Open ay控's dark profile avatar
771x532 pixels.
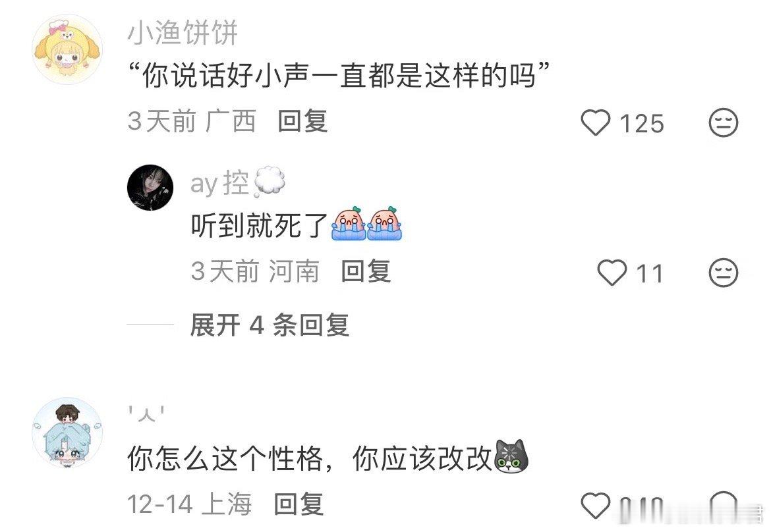coord(150,188)
